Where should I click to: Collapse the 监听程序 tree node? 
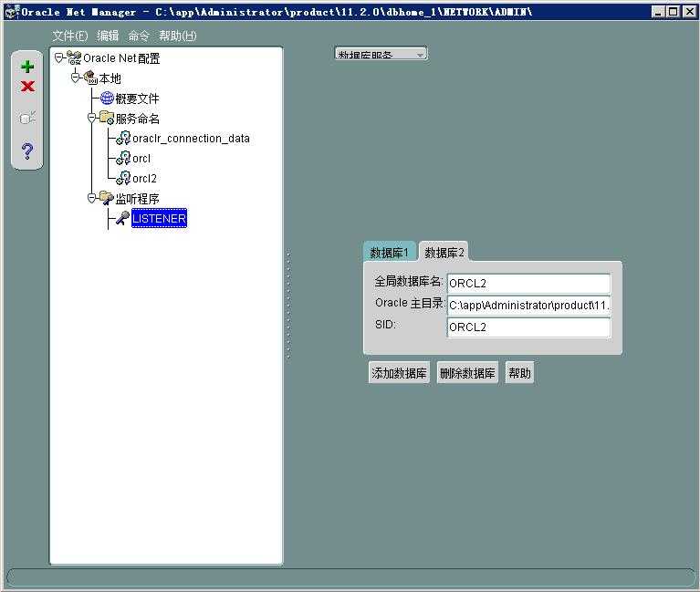tap(92, 198)
